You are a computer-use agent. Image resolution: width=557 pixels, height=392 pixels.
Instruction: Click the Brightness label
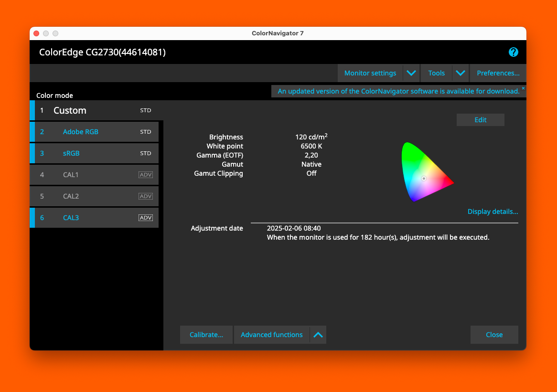226,137
